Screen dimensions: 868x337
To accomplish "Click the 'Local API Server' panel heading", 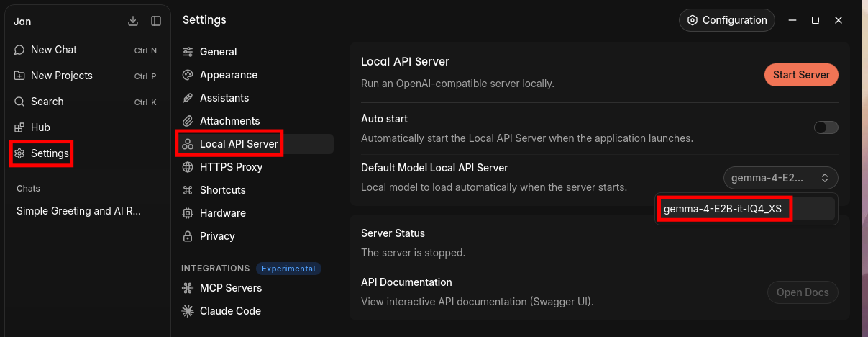I will tap(405, 62).
